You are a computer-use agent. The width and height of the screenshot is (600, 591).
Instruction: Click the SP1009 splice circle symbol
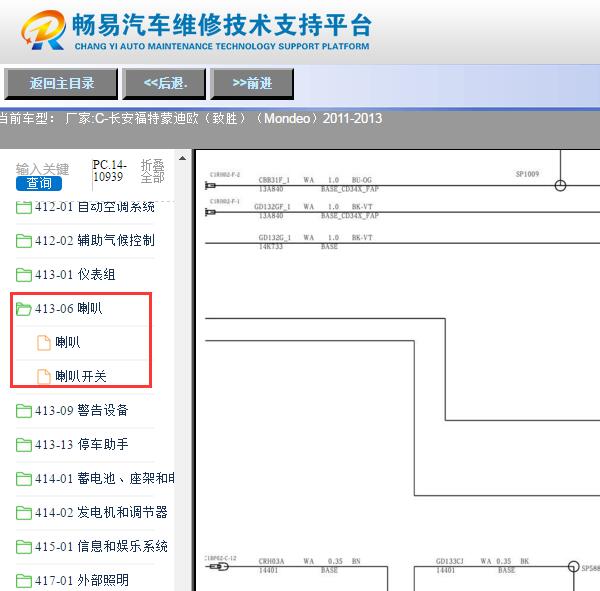560,186
